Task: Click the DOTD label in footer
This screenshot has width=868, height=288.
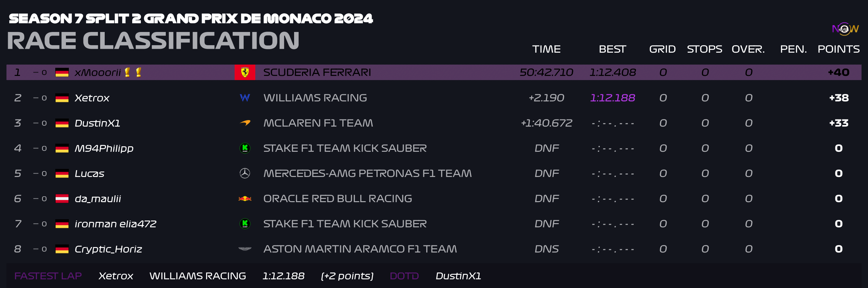Action: coord(404,276)
